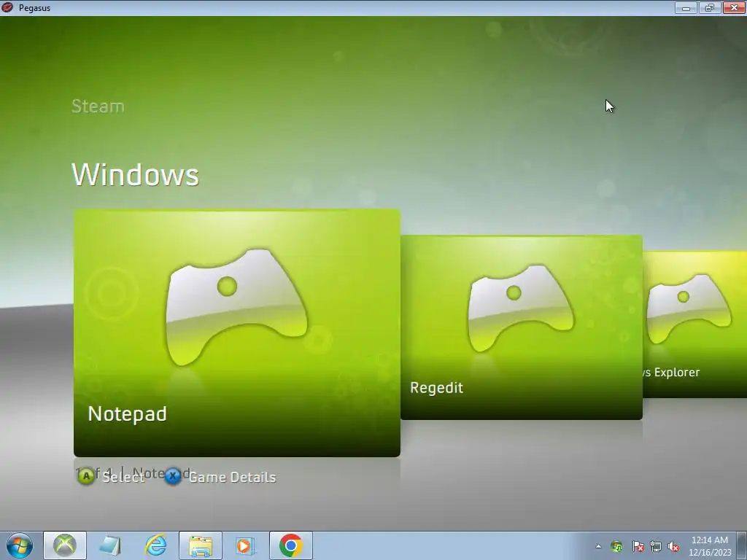Click the blue X Game Details button
The width and height of the screenshot is (747, 560).
173,475
